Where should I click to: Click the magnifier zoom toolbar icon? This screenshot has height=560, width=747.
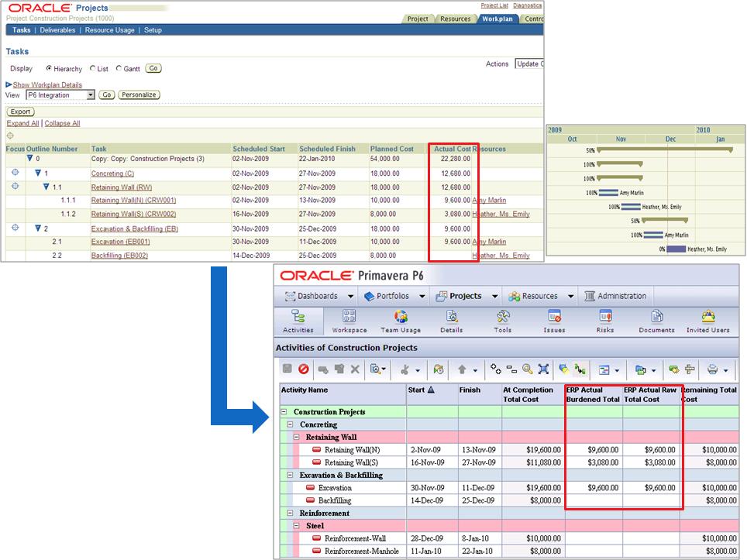[x=528, y=369]
